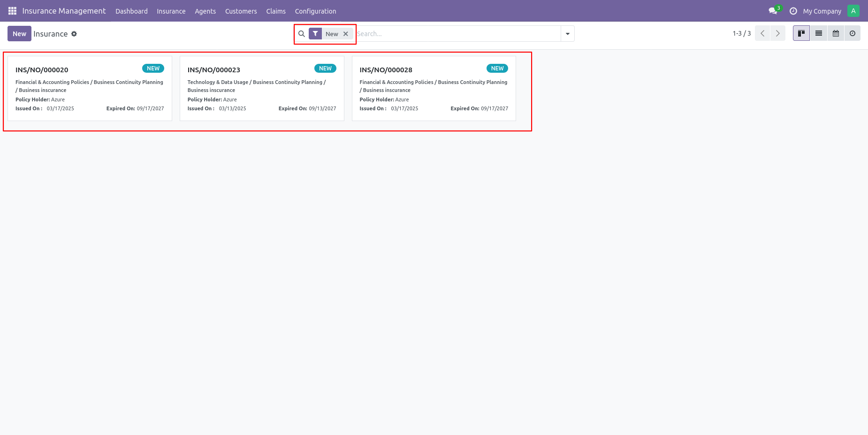Create a record with New button
Screen dimensions: 868x435
(19, 34)
